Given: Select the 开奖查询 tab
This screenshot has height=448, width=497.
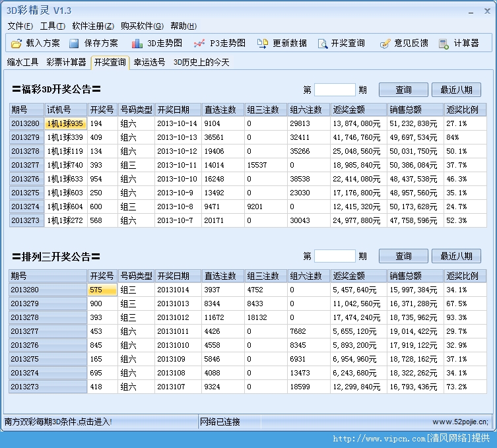Looking at the screenshot, I should tap(110, 62).
